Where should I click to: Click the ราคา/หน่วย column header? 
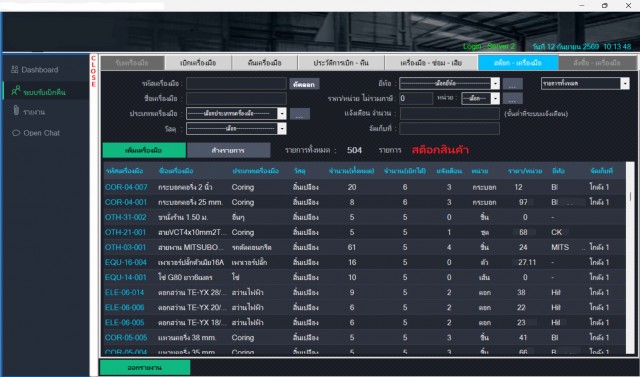click(525, 171)
